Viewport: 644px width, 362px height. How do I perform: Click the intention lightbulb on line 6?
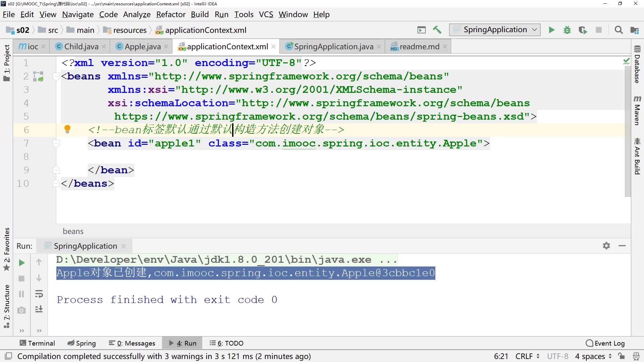(67, 129)
